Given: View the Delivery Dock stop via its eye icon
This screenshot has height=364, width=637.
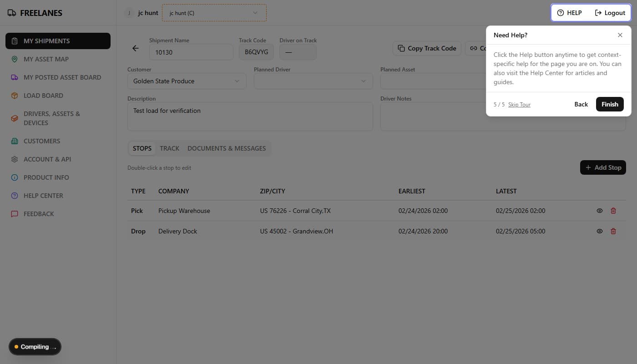Looking at the screenshot, I should pos(600,231).
